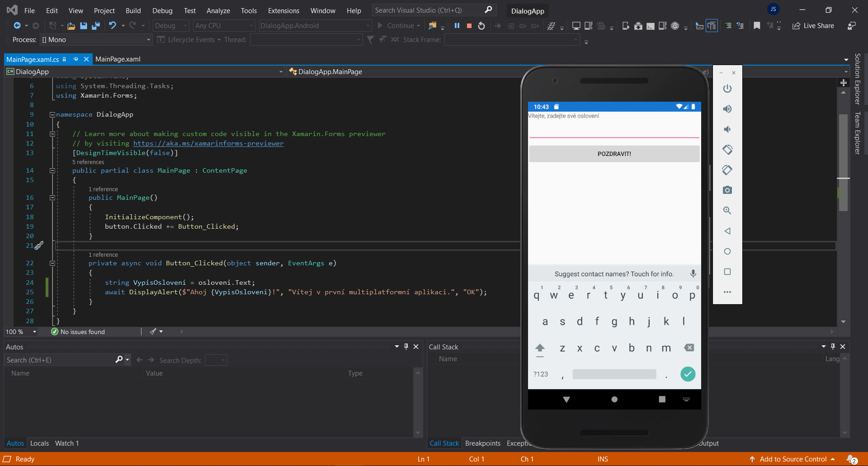Collapse the MainPage class region
This screenshot has height=466, width=868.
[52, 170]
